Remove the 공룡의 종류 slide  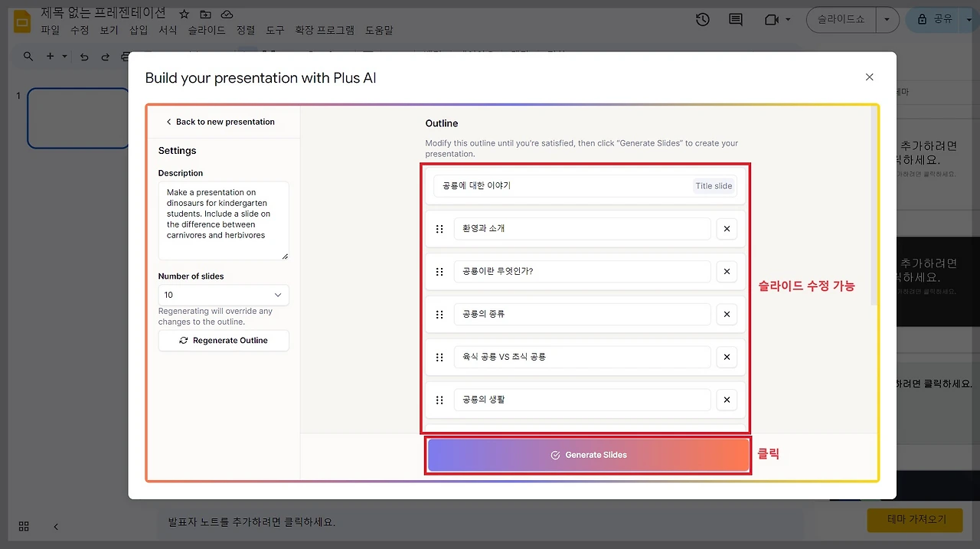tap(727, 314)
